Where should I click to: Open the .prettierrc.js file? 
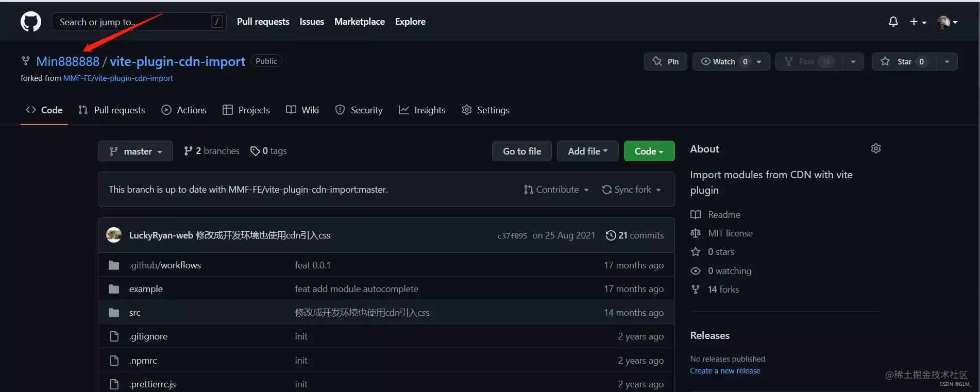pos(153,384)
